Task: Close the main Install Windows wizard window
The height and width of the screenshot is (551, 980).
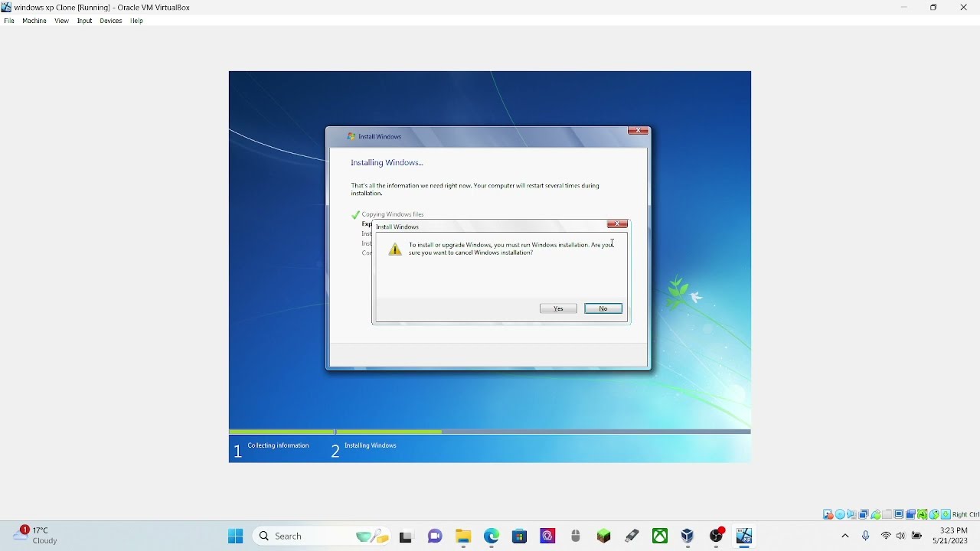Action: 639,131
